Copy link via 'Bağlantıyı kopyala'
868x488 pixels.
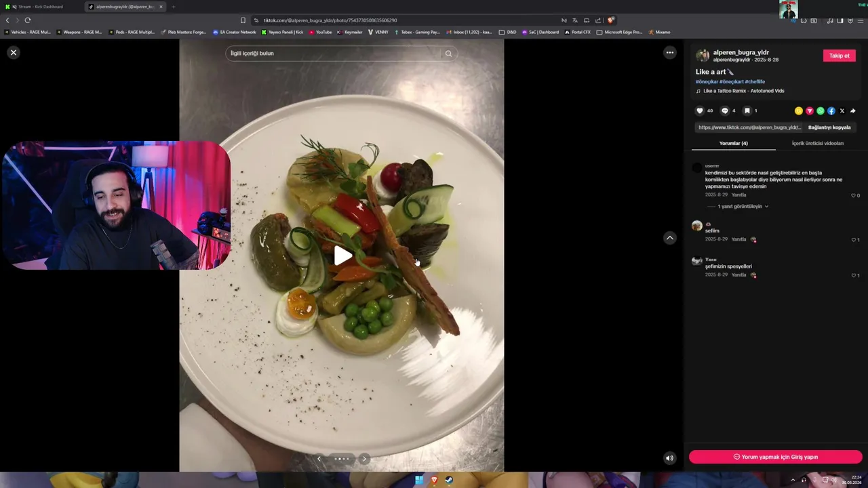tap(829, 127)
